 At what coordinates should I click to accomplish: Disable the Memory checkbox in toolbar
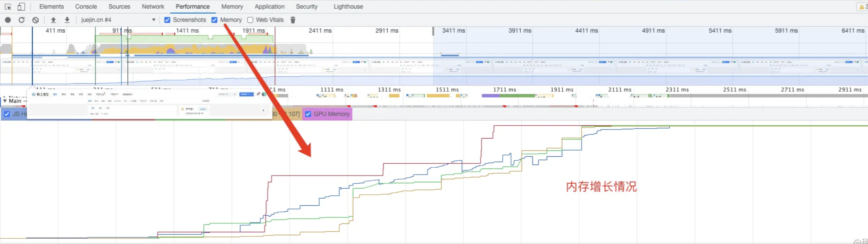click(214, 20)
